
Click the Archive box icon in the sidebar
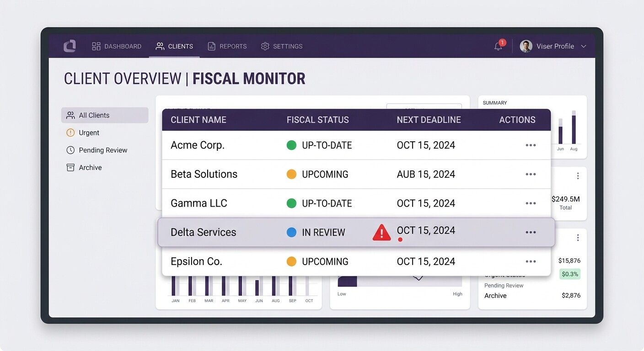[x=70, y=167]
